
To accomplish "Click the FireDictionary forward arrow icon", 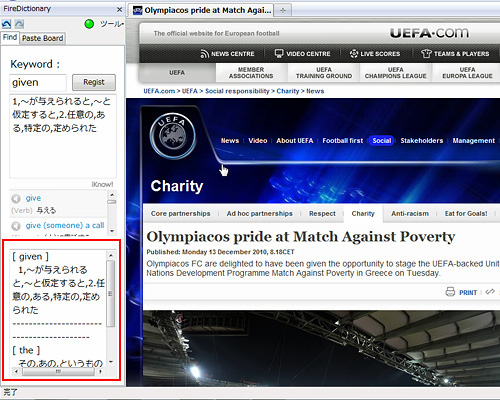I will coord(19,24).
